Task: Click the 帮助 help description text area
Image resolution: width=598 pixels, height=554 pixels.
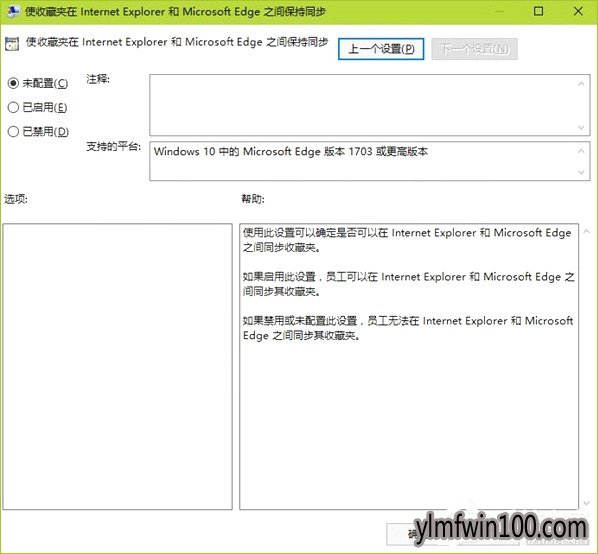Action: 409,366
